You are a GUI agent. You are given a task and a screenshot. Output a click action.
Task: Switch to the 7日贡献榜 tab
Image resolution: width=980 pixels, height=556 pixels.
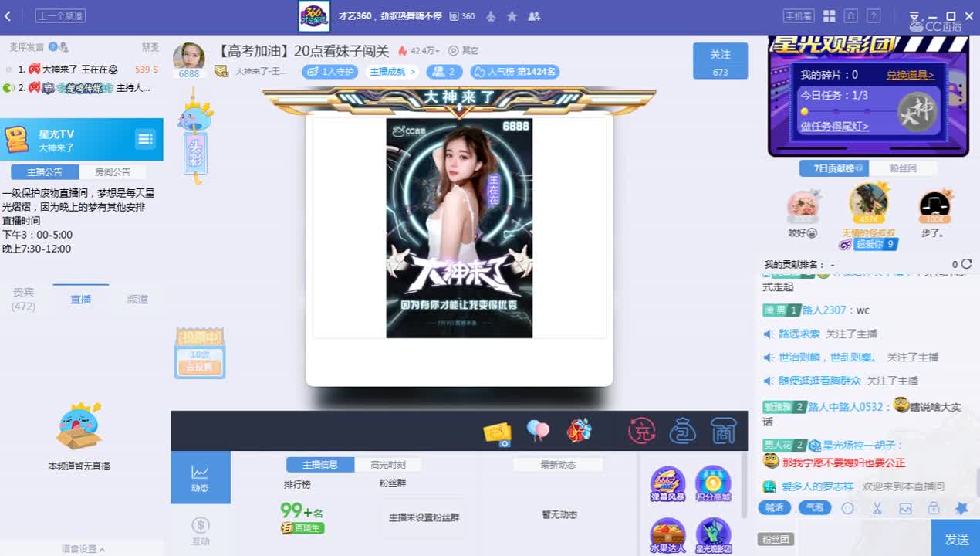834,168
